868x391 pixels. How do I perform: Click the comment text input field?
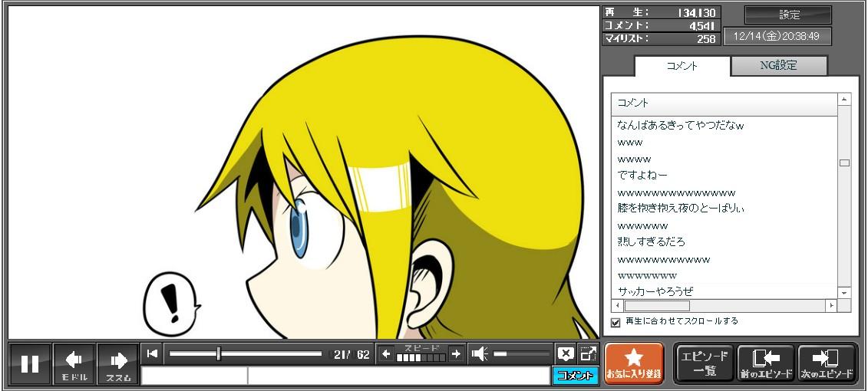(398, 376)
